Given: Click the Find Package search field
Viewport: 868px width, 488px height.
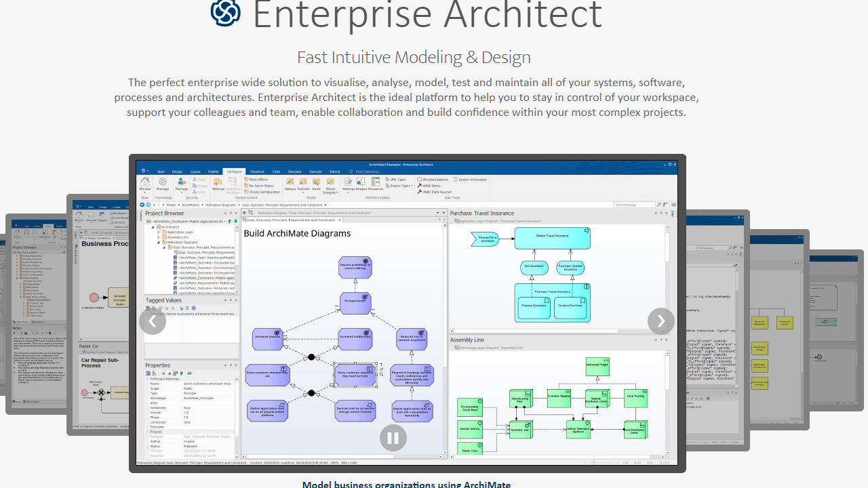Looking at the screenshot, I should [634, 204].
